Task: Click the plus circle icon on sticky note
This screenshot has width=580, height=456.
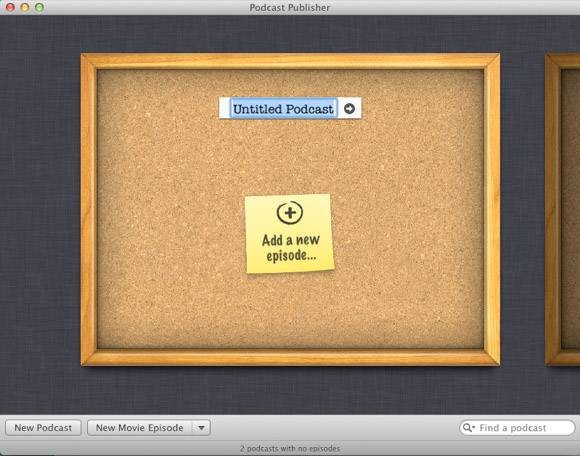Action: 290,212
